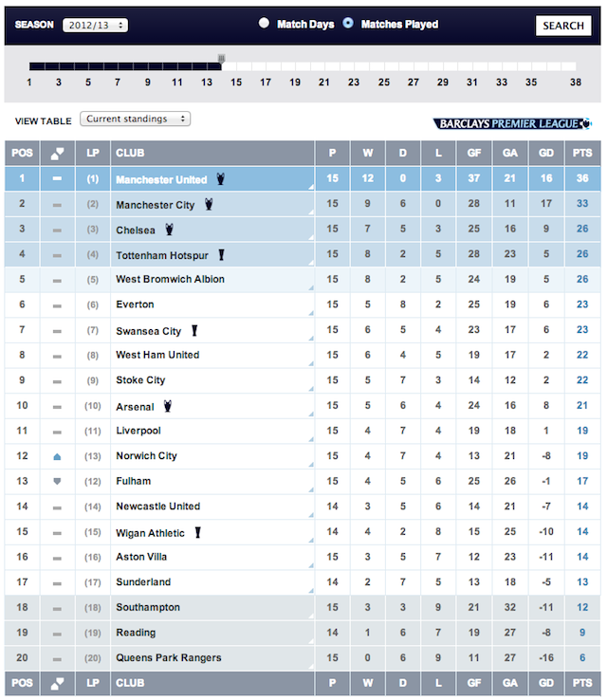The image size is (607, 700).
Task: Open the 2012/13 season dropdown
Action: pos(96,25)
